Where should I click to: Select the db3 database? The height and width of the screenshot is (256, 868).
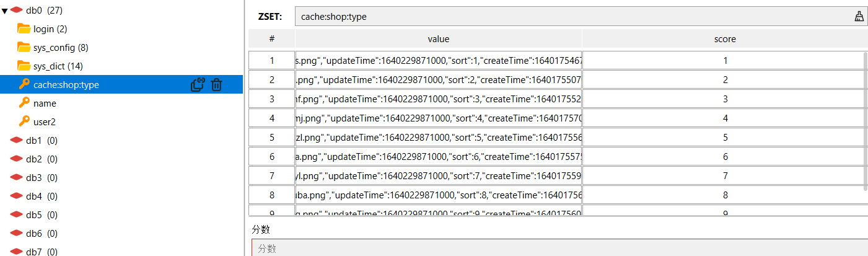pyautogui.click(x=41, y=178)
